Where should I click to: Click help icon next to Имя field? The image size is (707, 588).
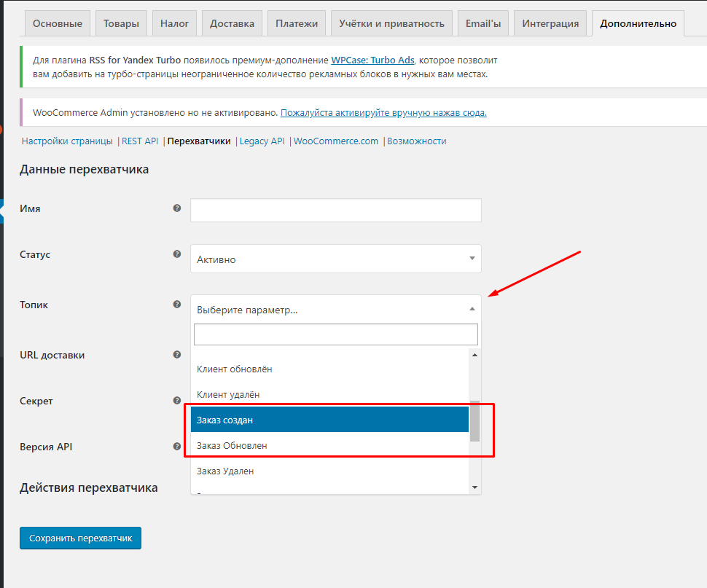click(x=177, y=208)
